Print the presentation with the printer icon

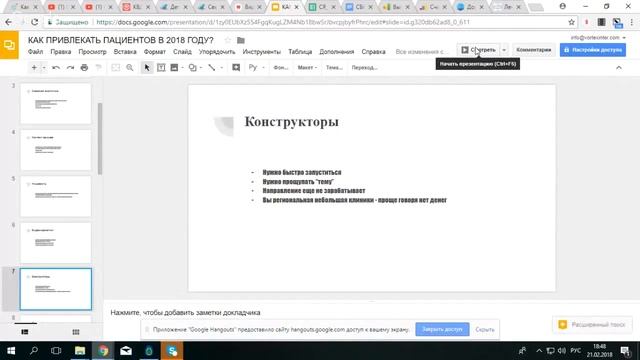84,68
